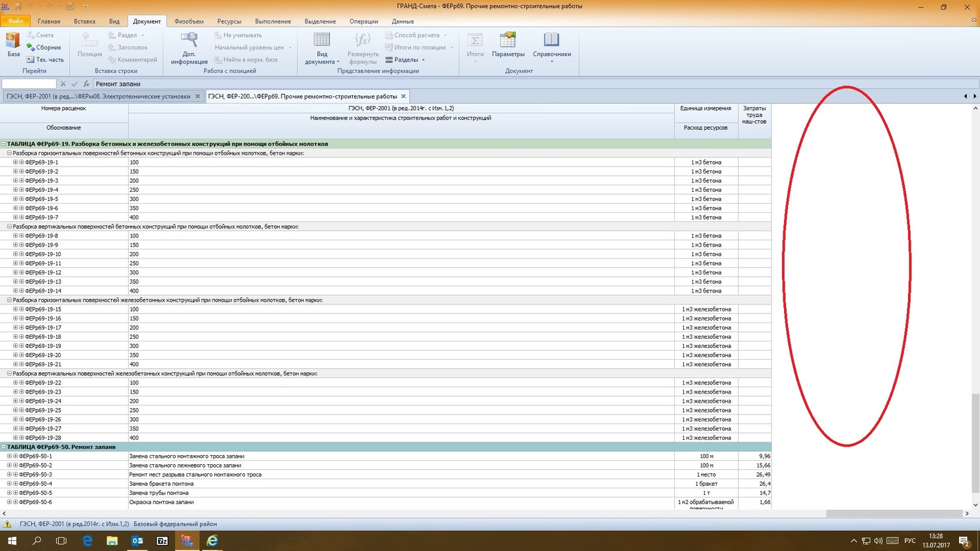The width and height of the screenshot is (980, 551).
Task: Open the Справочники reference books icon
Action: pos(551,44)
